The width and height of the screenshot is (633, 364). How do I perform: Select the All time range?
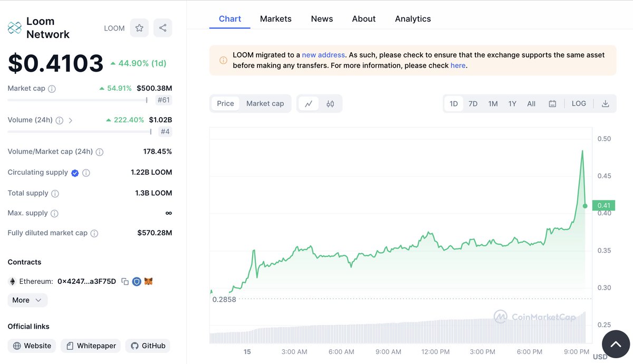[x=531, y=103]
